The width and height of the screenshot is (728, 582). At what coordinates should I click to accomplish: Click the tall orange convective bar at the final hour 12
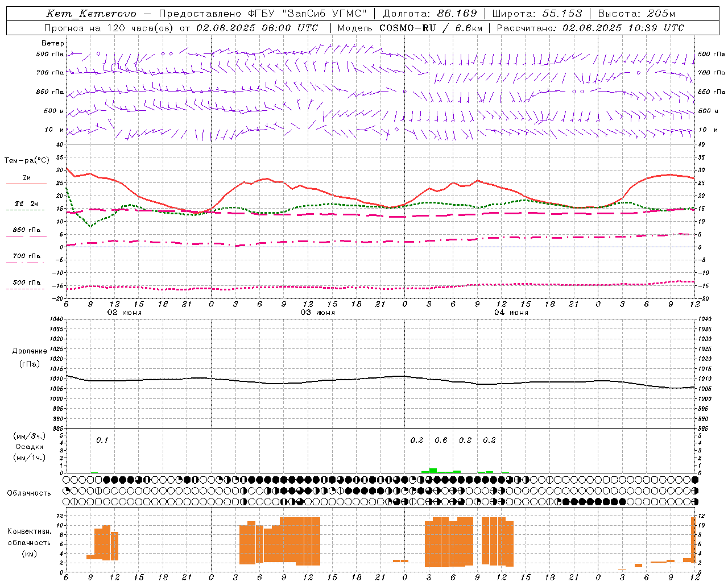tap(693, 539)
